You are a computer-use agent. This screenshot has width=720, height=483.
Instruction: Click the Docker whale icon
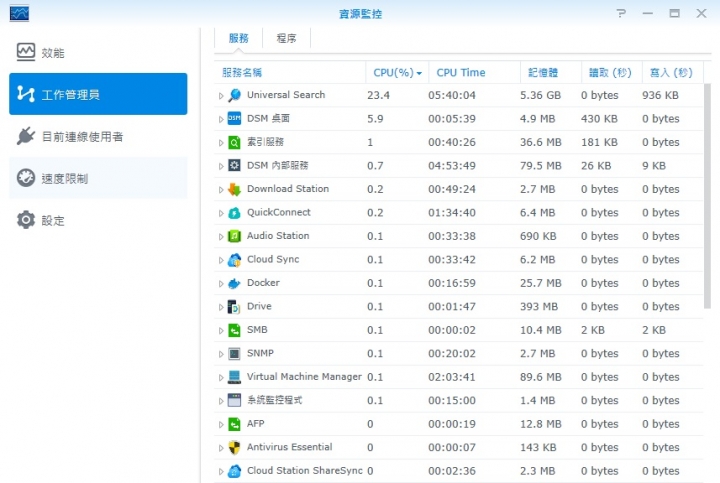pos(234,283)
